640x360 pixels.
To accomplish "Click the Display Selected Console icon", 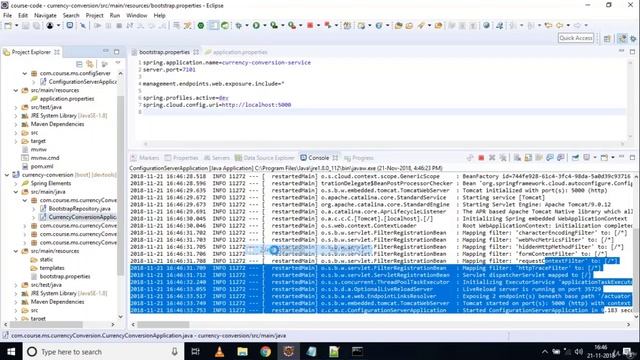I will point(587,158).
